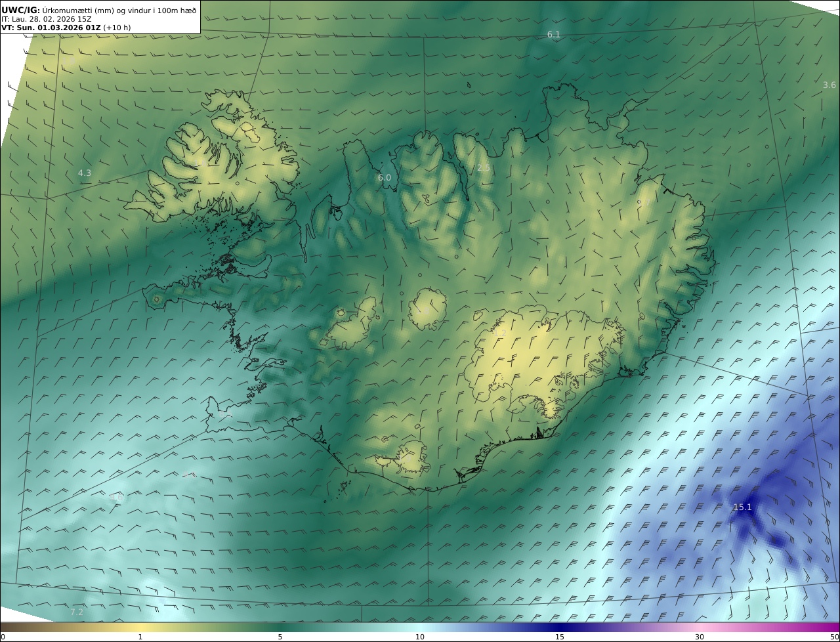Viewport: 840px width, 642px height.
Task: Click the 7.2 value label on the map
Action: click(77, 612)
